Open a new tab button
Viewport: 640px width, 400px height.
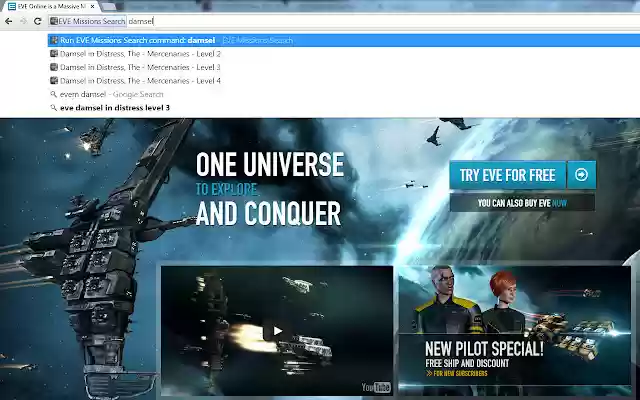108,7
